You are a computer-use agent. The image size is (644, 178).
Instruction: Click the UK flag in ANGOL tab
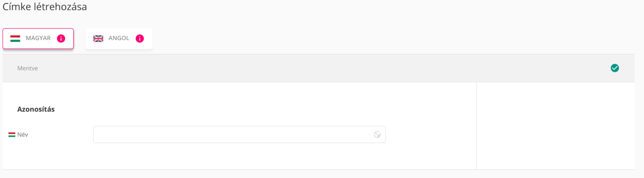coord(98,38)
